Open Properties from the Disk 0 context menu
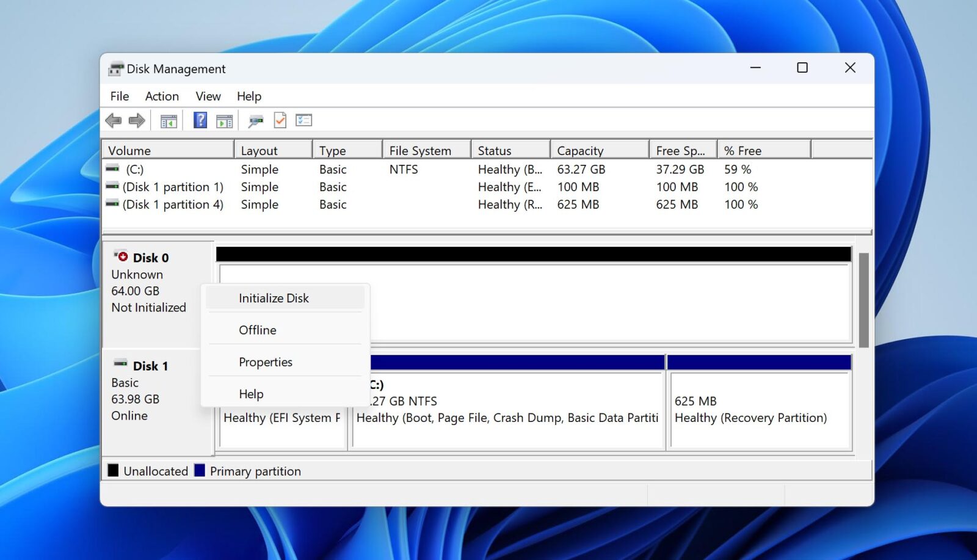This screenshot has height=560, width=977. point(266,362)
